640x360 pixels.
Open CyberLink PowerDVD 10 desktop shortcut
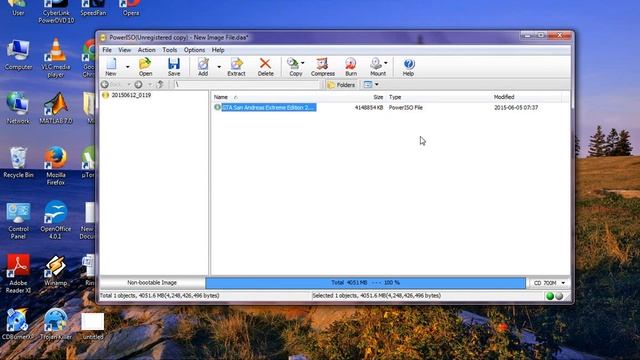tap(56, 12)
